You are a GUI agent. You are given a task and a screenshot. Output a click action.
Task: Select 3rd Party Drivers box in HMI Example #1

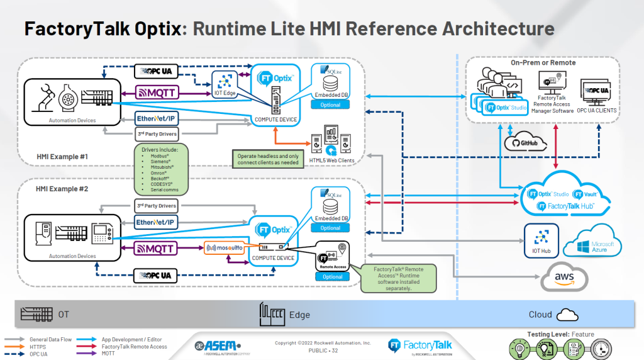point(157,134)
